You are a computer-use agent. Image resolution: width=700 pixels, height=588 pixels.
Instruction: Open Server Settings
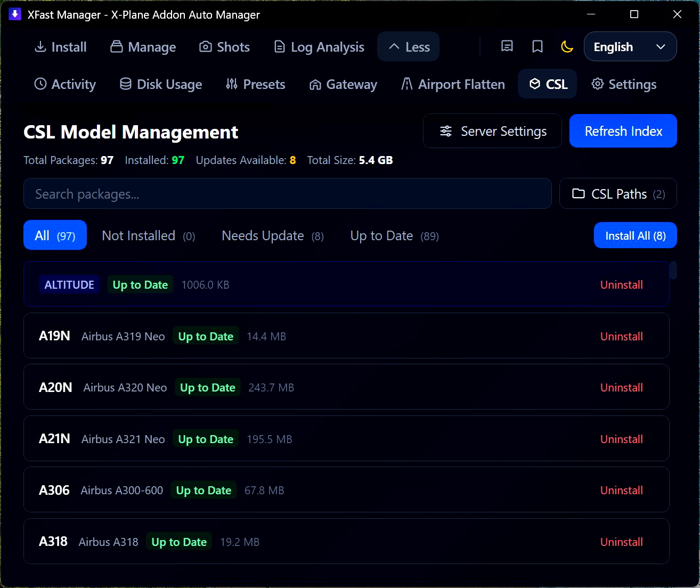pos(492,131)
